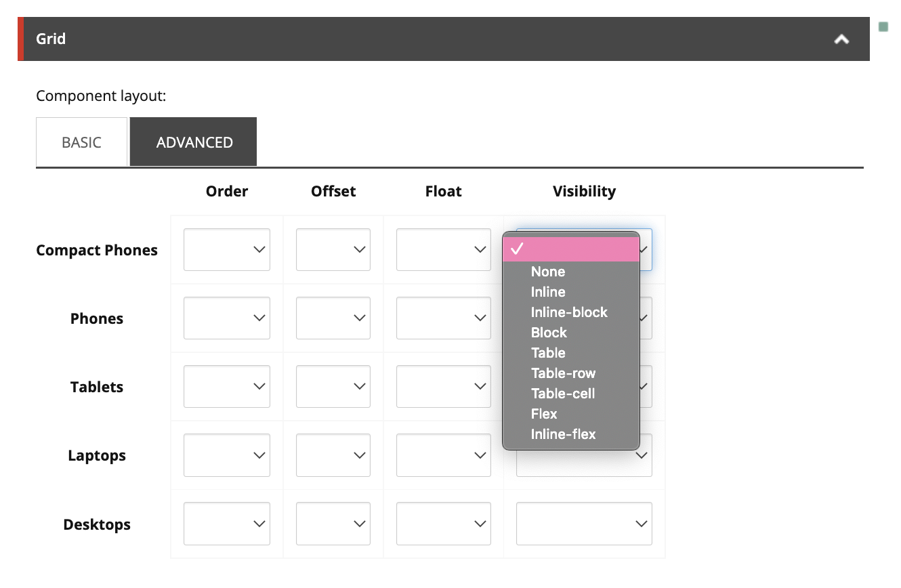Choose None from the visibility list
This screenshot has height=588, width=901.
571,272
